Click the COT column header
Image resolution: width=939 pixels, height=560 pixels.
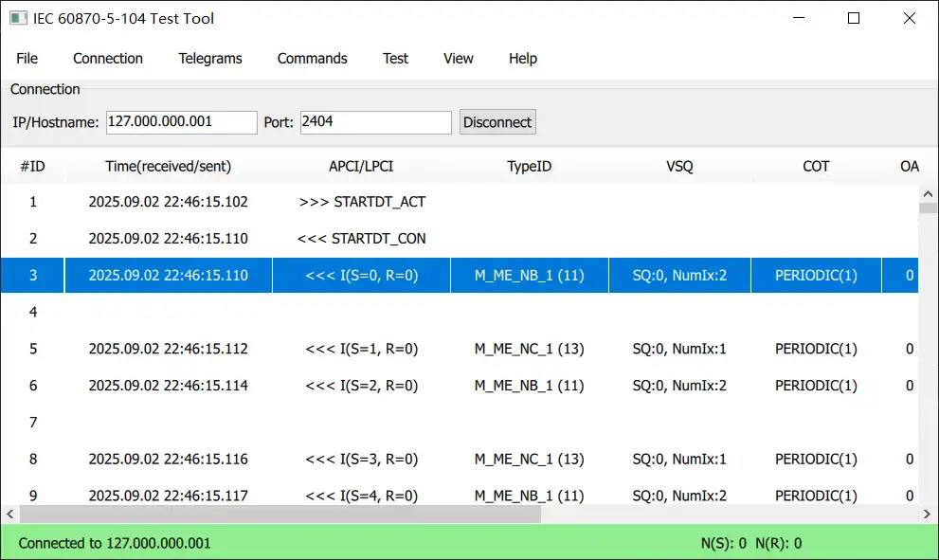(x=816, y=167)
